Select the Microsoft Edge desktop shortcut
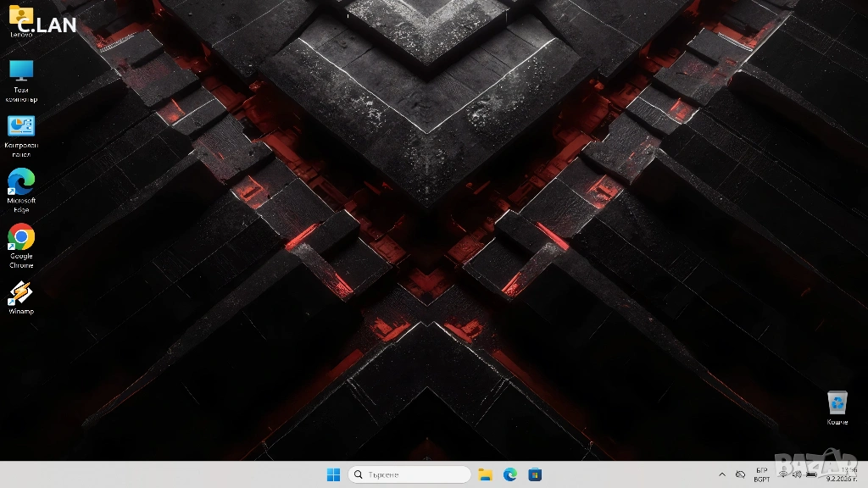Screen dimensions: 868x488 click(21, 181)
